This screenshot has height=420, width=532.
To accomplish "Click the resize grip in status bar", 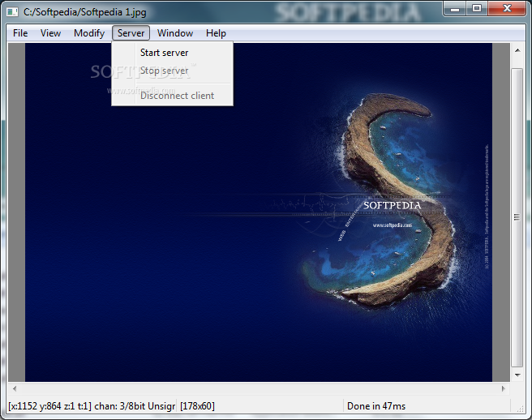I will 520,408.
